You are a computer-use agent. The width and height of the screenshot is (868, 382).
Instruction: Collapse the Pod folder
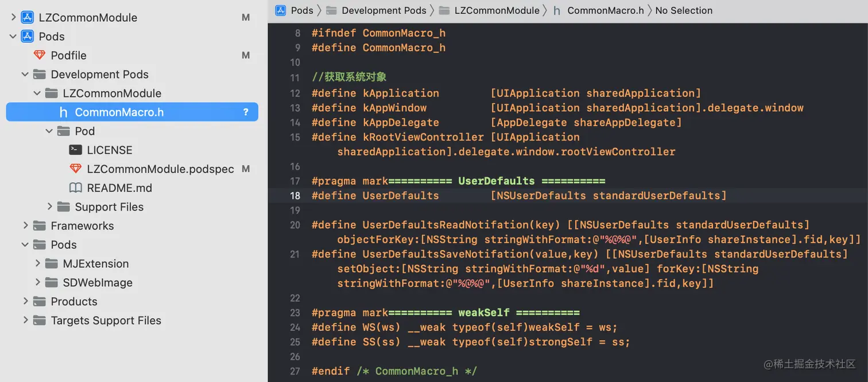pyautogui.click(x=49, y=131)
